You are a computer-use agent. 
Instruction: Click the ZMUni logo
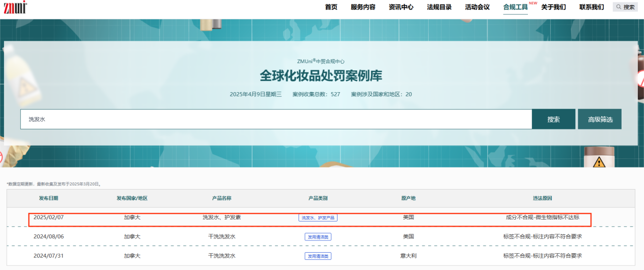coord(15,7)
